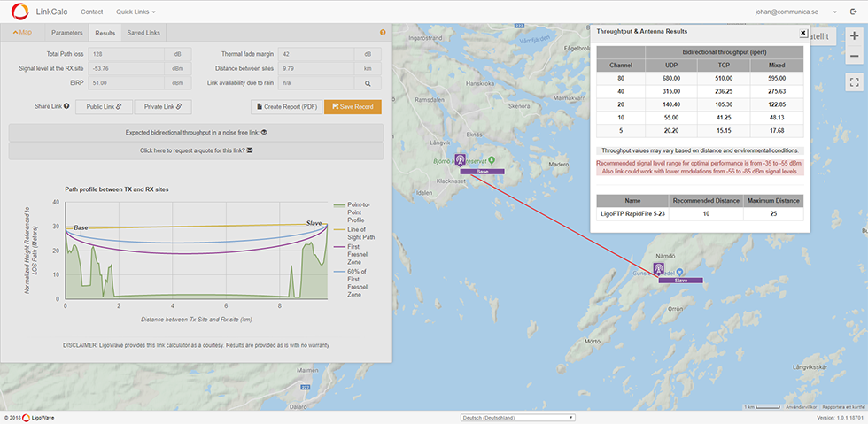This screenshot has width=868, height=424.
Task: Click the Base tower marker on map
Action: tap(460, 160)
